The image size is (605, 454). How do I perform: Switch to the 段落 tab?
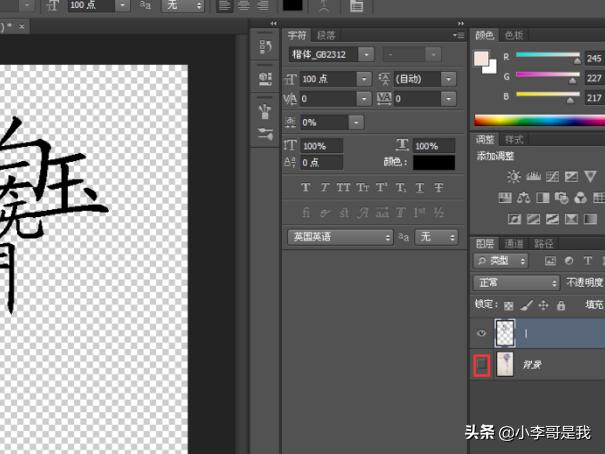tap(326, 35)
